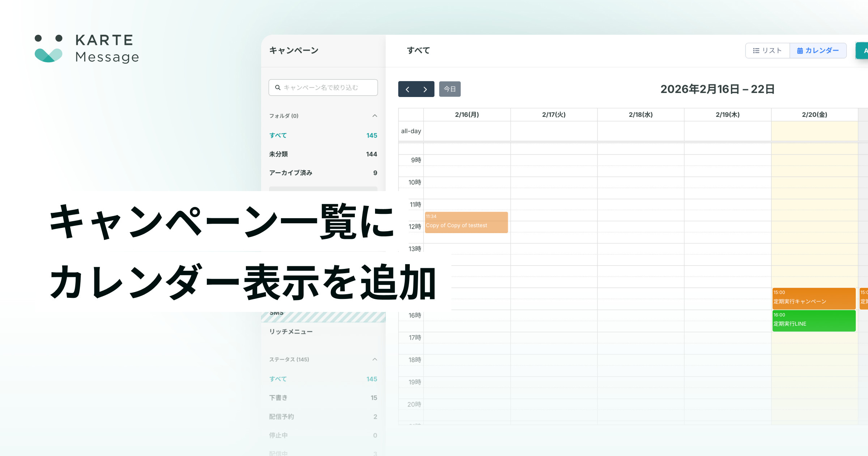This screenshot has height=456, width=868.
Task: Open Copy of Copy of testtest event
Action: [466, 222]
